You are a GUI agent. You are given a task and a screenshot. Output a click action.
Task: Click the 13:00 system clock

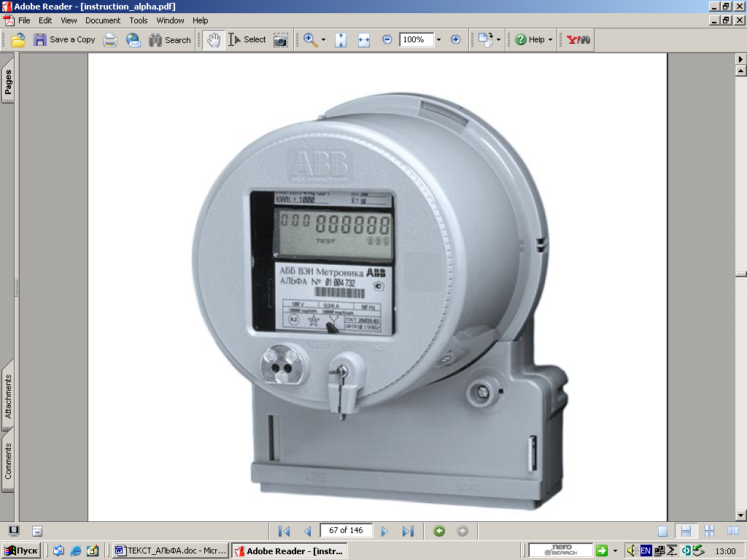point(725,551)
